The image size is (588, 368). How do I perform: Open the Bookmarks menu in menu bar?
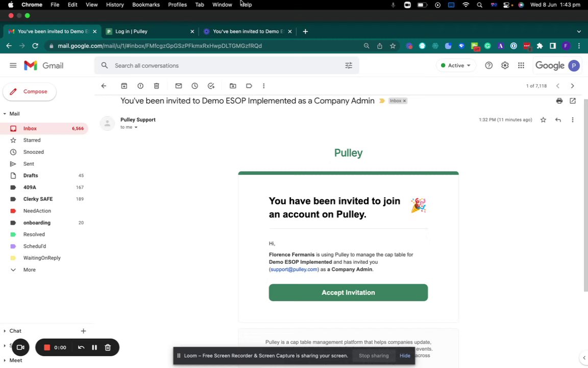tap(145, 5)
